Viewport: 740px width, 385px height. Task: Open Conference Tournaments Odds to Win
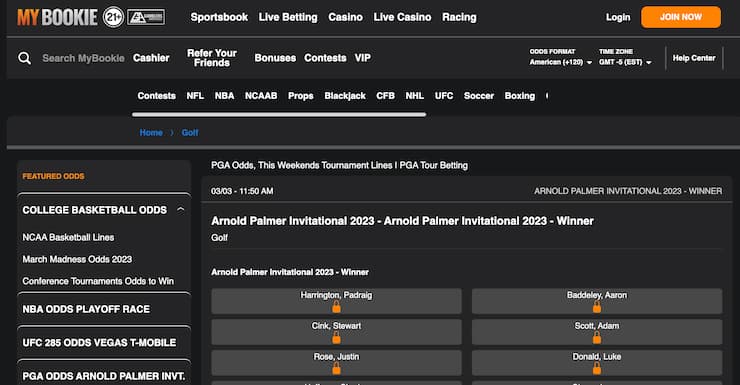coord(98,281)
